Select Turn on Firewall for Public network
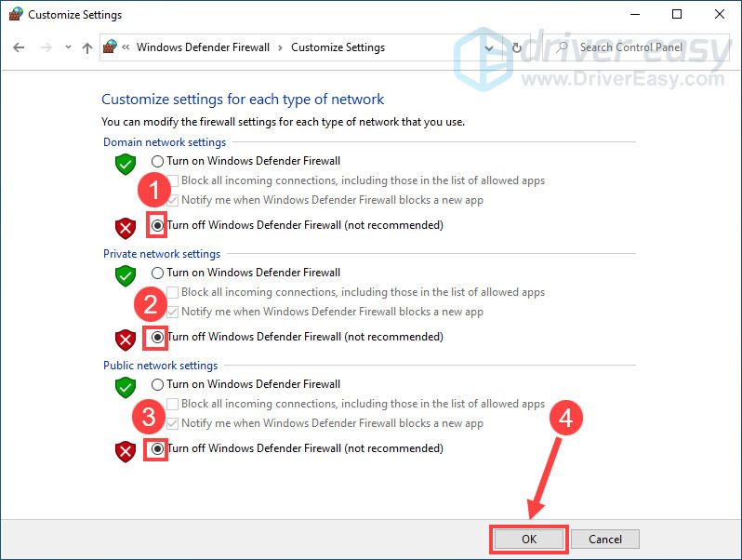The image size is (742, 560). pyautogui.click(x=157, y=384)
